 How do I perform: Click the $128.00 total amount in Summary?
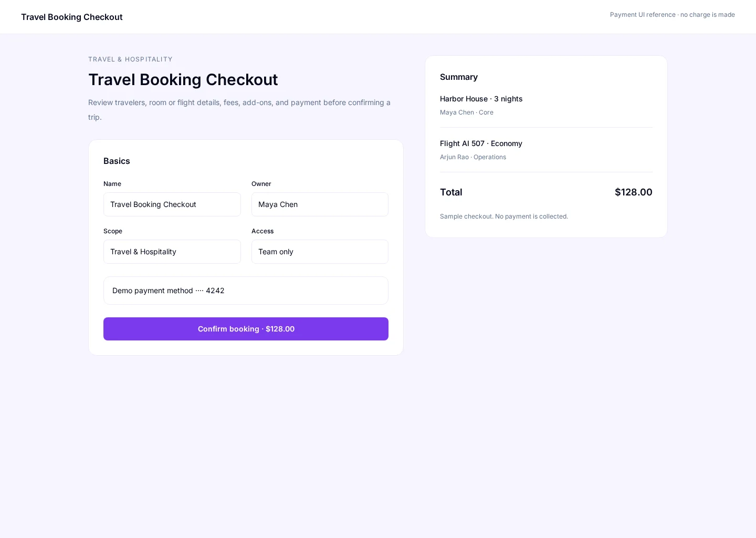pyautogui.click(x=633, y=192)
